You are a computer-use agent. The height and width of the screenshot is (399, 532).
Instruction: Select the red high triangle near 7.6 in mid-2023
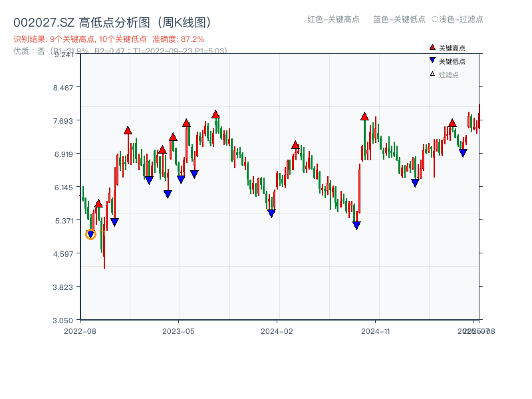[x=186, y=123]
